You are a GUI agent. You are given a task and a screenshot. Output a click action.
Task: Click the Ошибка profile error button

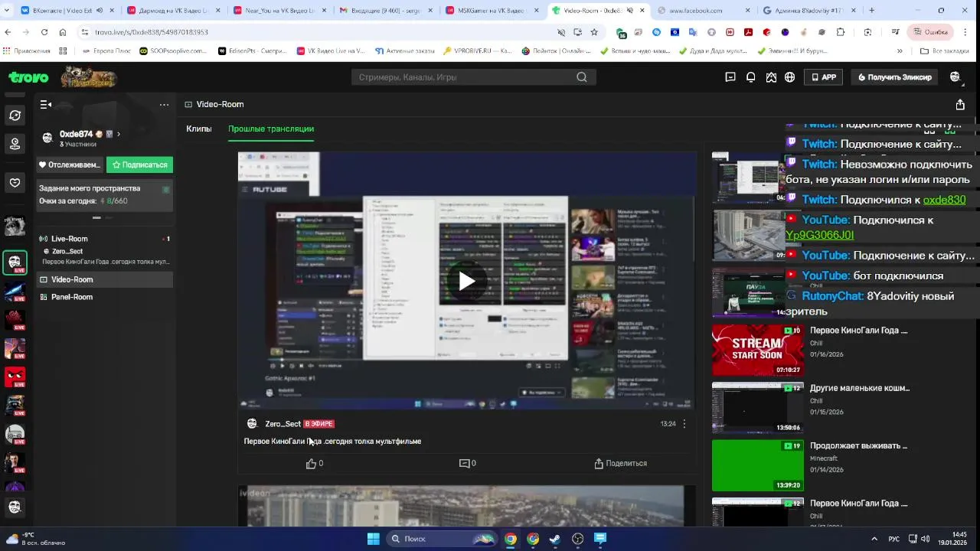(931, 32)
